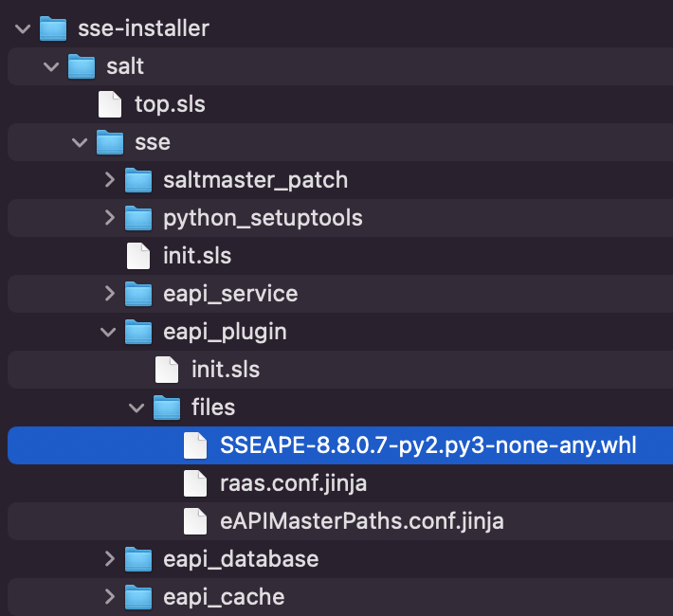Screen dimensions: 673x616
Task: Expand the eapi_service folder
Action: (109, 294)
